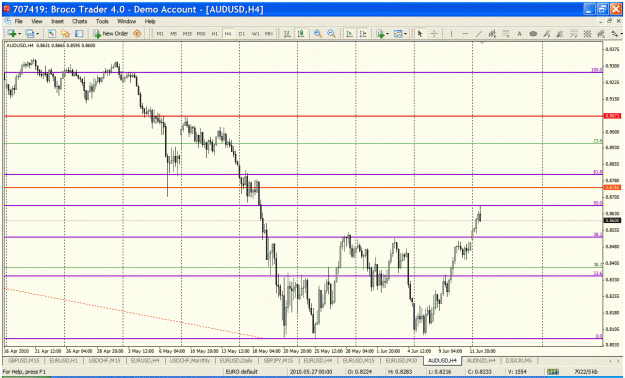Image resolution: width=625 pixels, height=378 pixels.
Task: Open the Insert menu
Action: click(x=57, y=22)
